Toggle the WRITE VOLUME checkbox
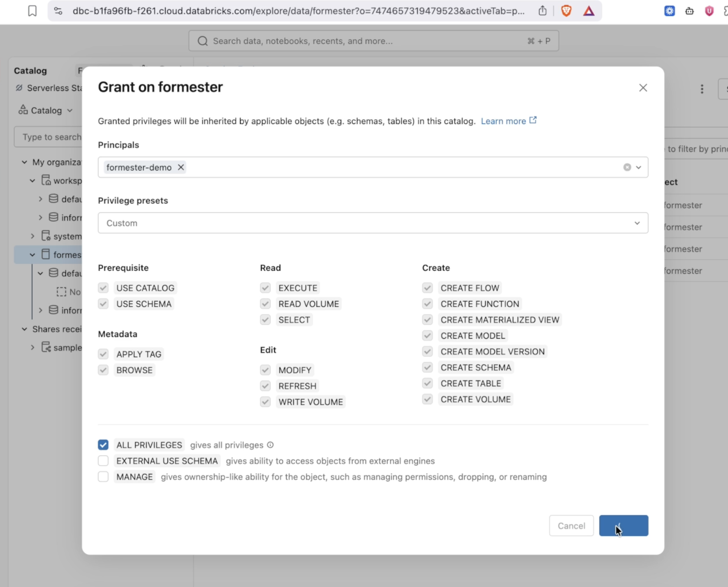The image size is (728, 587). (x=265, y=402)
